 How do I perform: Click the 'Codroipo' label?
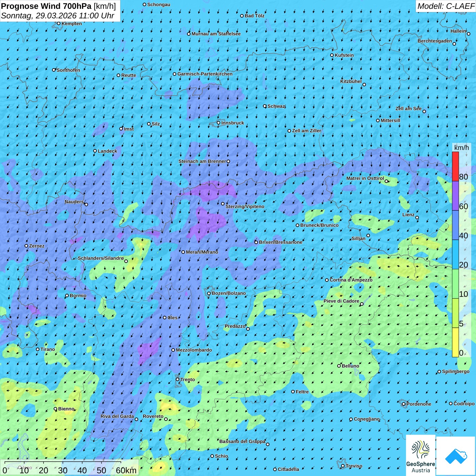tap(464, 404)
